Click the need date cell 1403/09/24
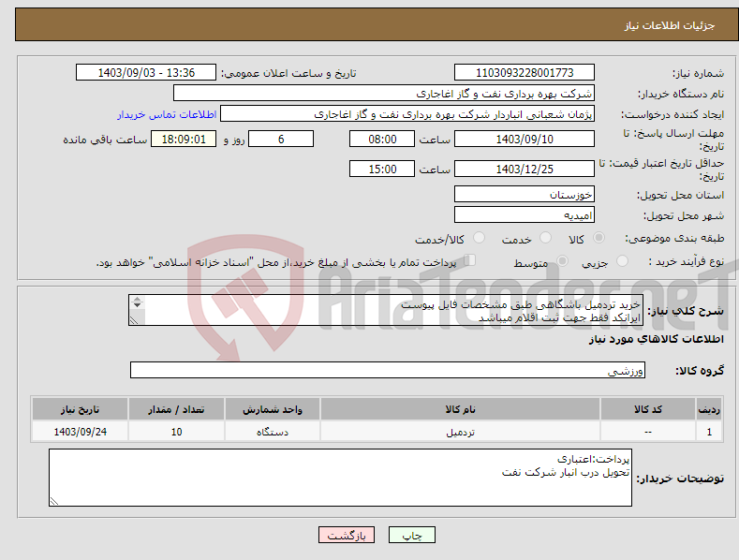This screenshot has height=560, width=739. pos(81,432)
